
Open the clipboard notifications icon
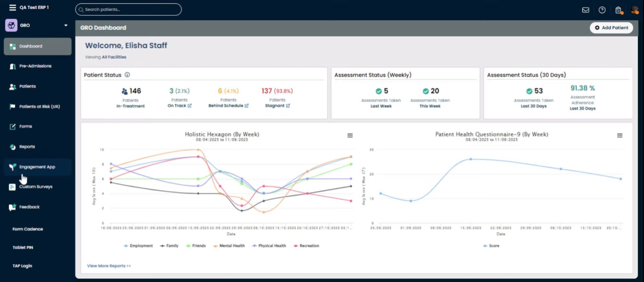(619, 10)
